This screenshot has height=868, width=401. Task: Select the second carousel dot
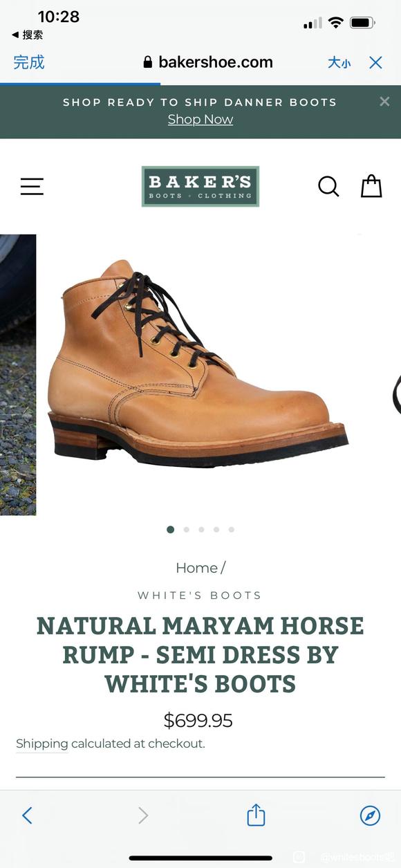click(186, 530)
